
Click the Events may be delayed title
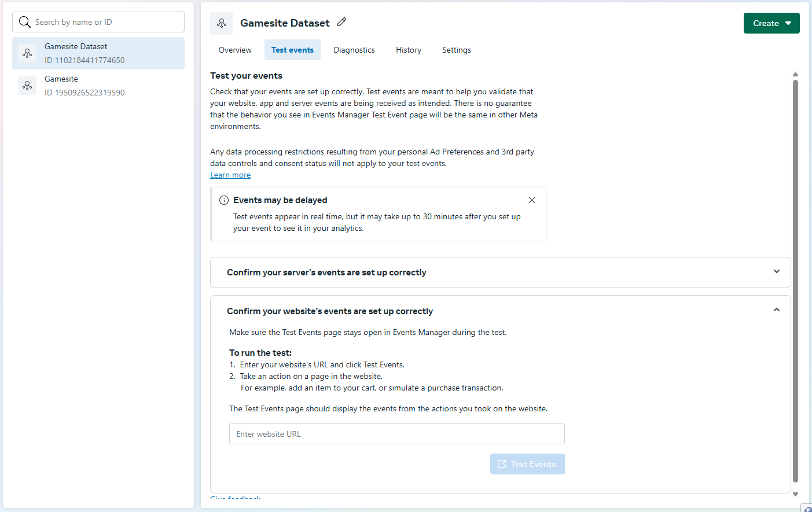tap(280, 200)
